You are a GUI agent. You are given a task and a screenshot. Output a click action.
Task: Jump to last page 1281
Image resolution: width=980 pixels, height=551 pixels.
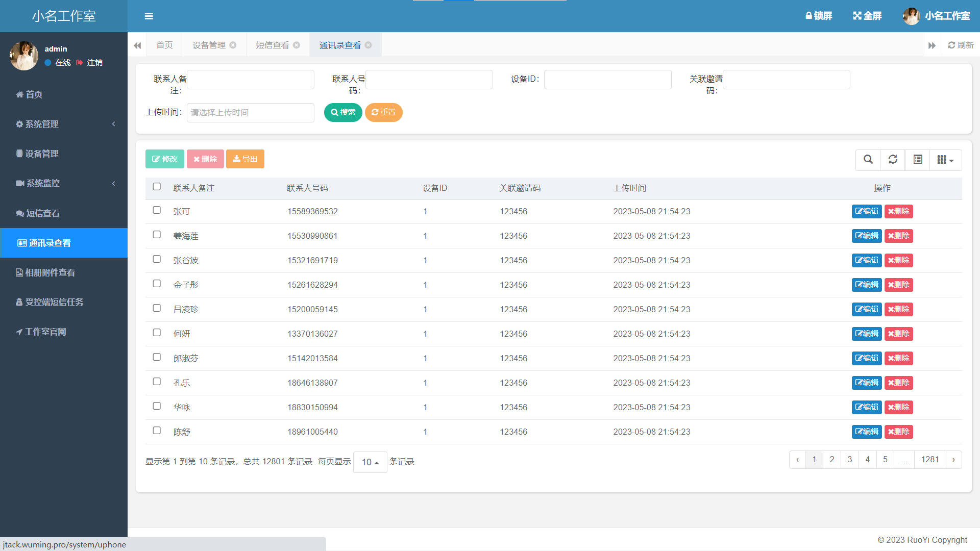pos(930,460)
